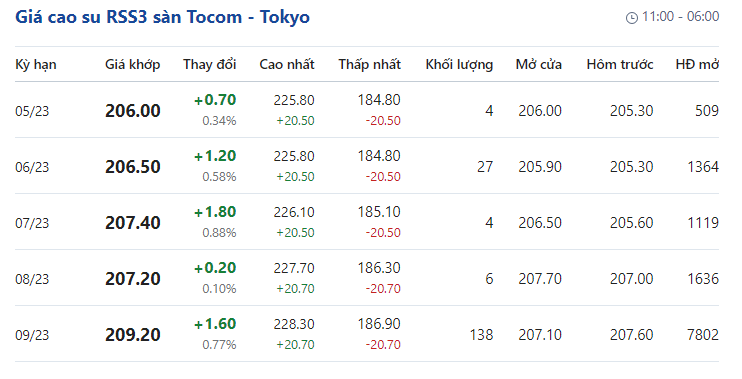This screenshot has width=742, height=379.
Task: Click the clock icon beside 11:00 - 06:00
Action: click(x=632, y=18)
